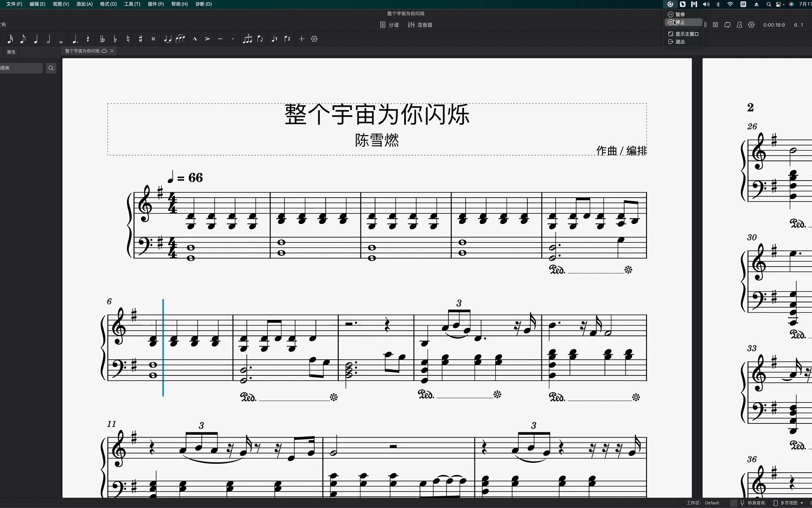Click the 作曲 / 编排 credit text
Image resolution: width=812 pixels, height=508 pixels.
[621, 151]
